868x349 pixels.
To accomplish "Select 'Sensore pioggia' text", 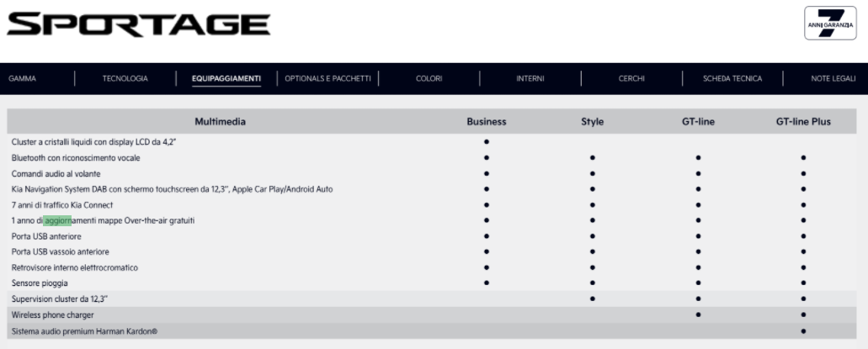I will (x=40, y=283).
